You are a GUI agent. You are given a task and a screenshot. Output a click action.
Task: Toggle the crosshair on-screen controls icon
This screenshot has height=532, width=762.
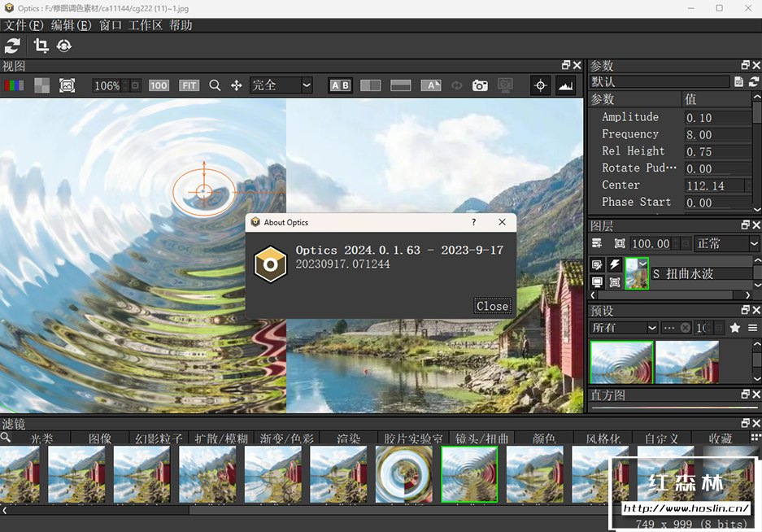[x=541, y=85]
